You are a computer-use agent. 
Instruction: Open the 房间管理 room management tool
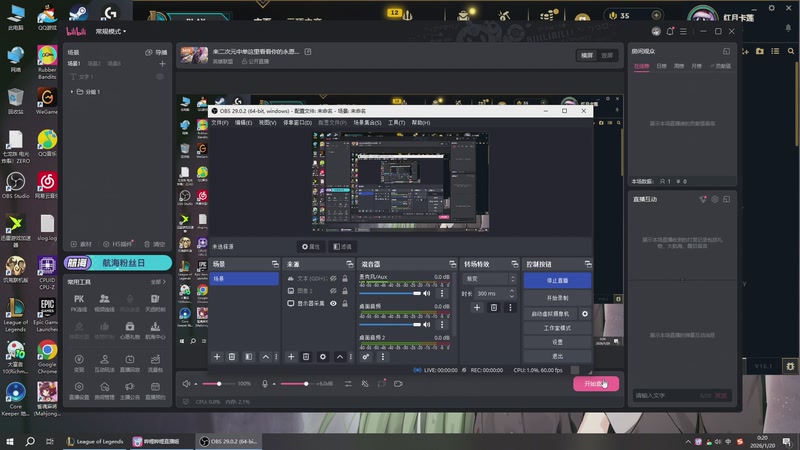(104, 390)
